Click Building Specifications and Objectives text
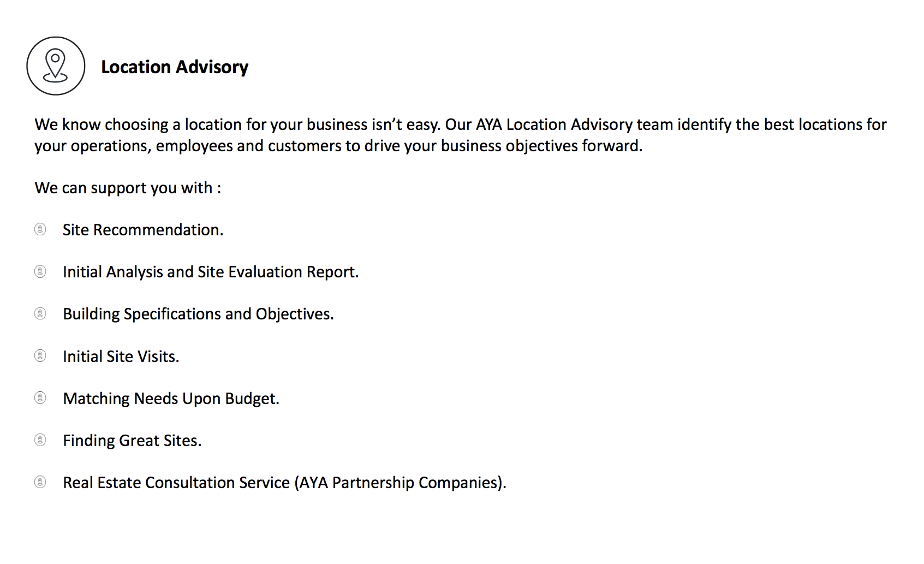The image size is (924, 564). [198, 314]
